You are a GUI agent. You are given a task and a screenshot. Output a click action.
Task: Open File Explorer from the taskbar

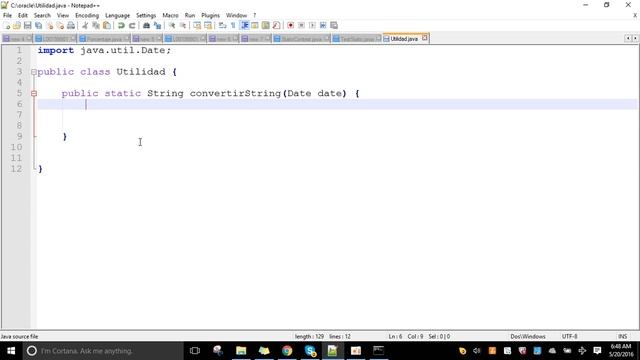241,351
